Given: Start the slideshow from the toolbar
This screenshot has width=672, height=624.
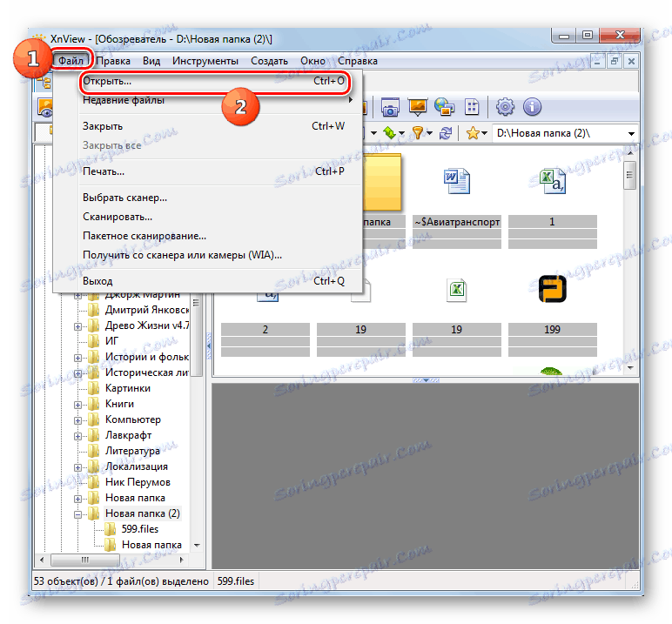Looking at the screenshot, I should (x=418, y=107).
